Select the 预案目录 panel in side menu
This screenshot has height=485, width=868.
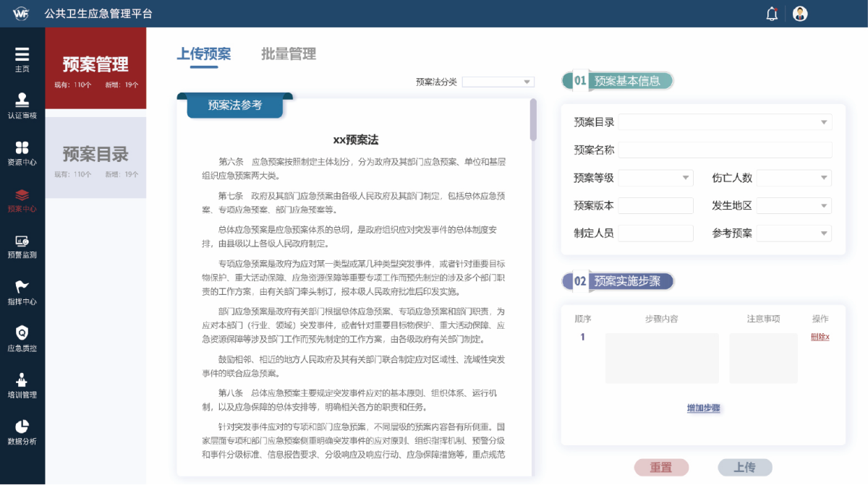[95, 158]
